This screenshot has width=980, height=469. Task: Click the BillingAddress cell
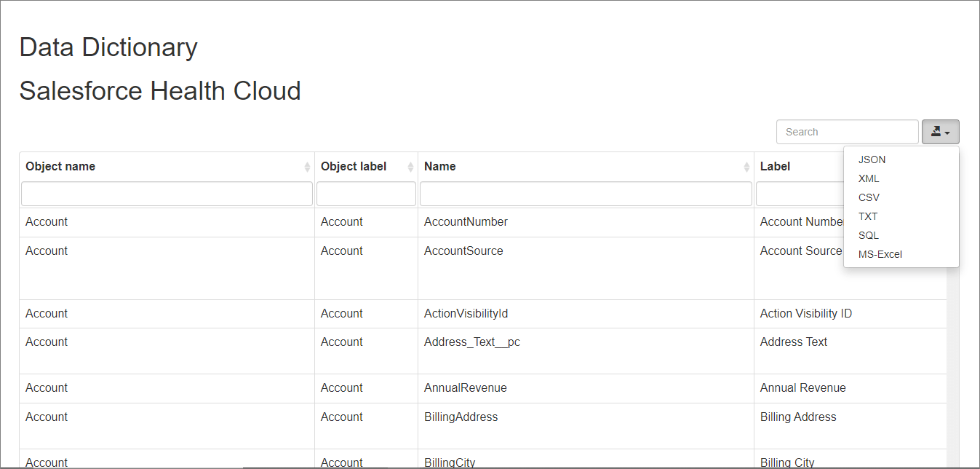586,426
